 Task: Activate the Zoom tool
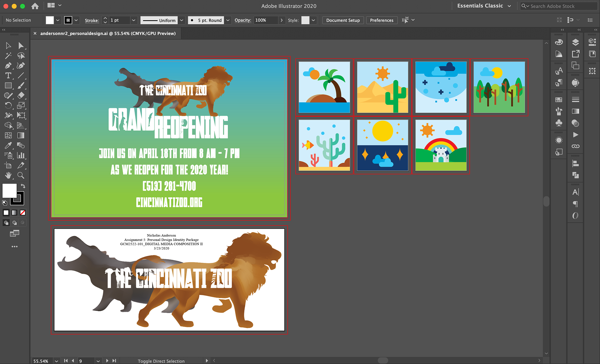[21, 175]
